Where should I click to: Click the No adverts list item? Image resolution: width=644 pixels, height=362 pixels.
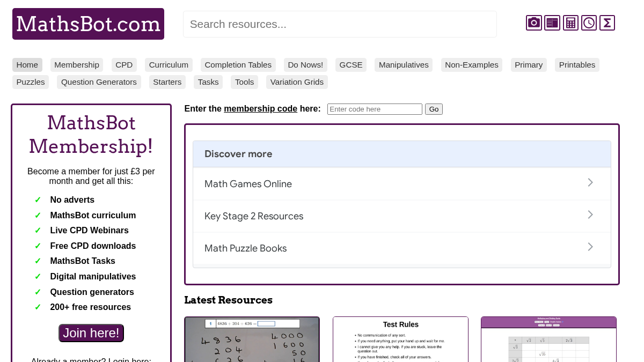(x=72, y=200)
